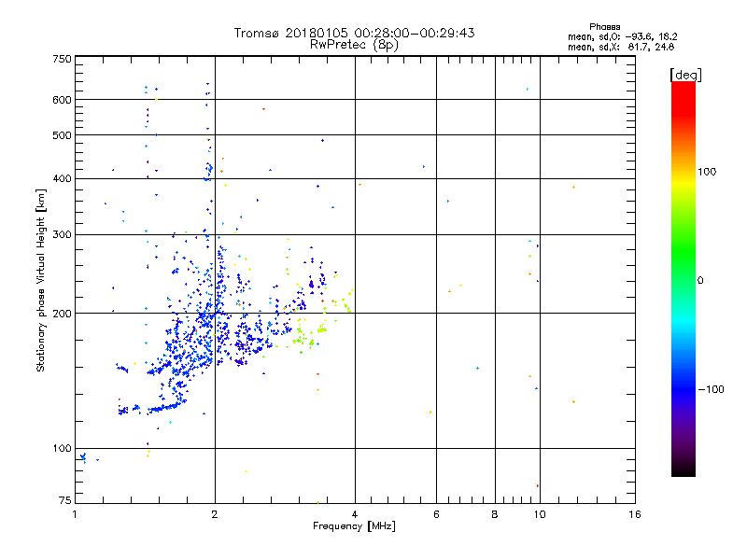Viewport: 747px width, 560px height.
Task: Click y-axis tick label '75'
Action: pos(65,500)
